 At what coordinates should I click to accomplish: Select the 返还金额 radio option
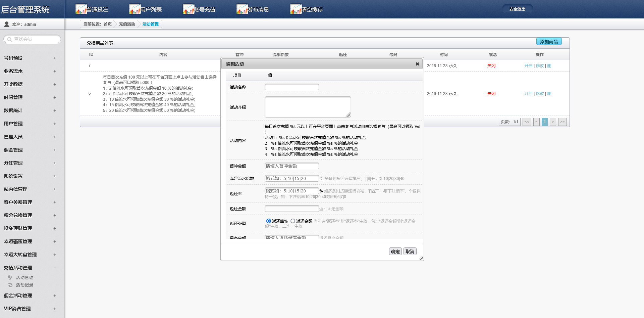tap(293, 221)
